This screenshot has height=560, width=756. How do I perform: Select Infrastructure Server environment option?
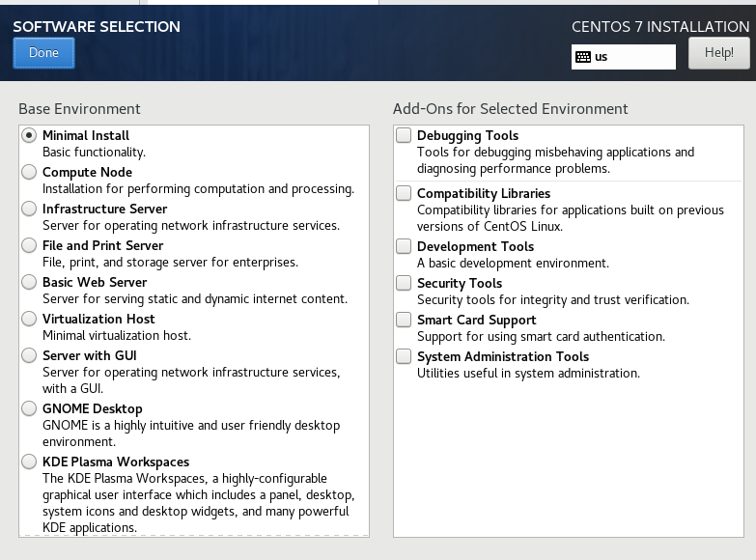29,210
